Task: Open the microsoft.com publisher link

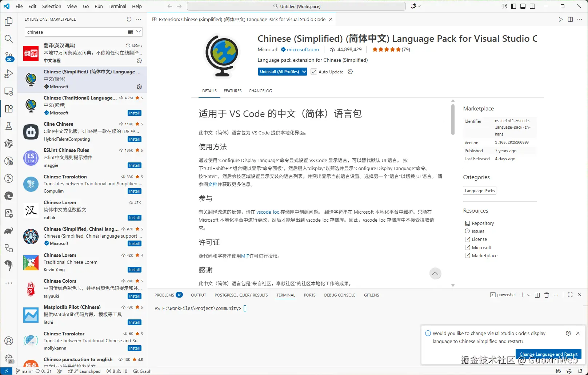Action: click(303, 49)
